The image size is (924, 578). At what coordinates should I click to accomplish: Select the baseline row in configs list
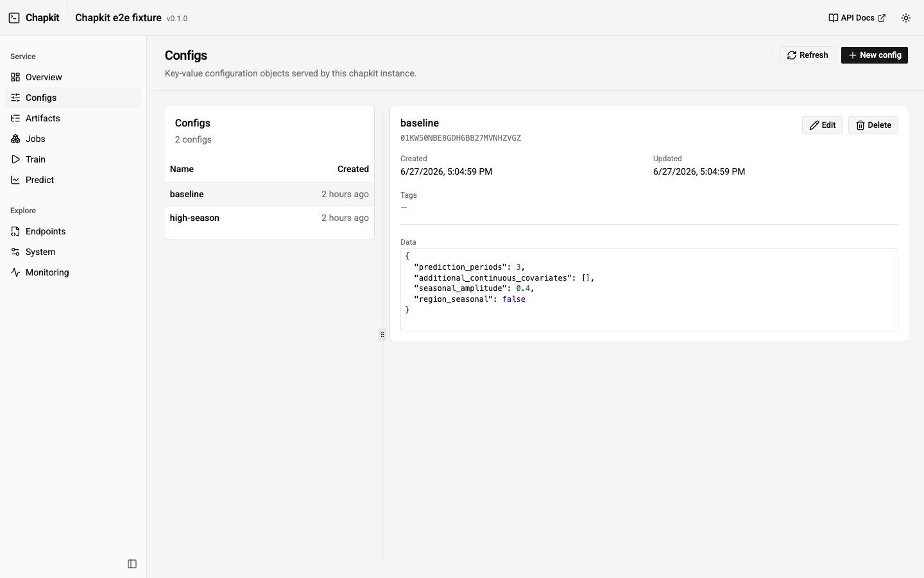pos(269,194)
